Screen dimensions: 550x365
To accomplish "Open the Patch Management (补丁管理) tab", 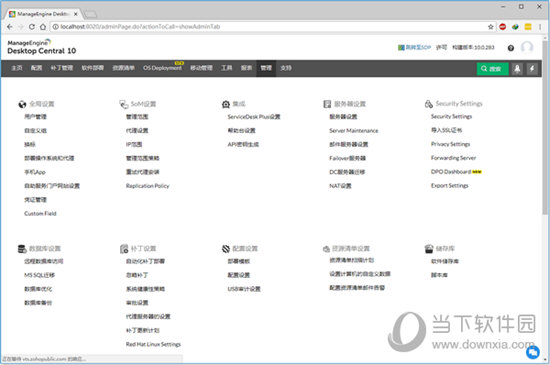I will (62, 68).
